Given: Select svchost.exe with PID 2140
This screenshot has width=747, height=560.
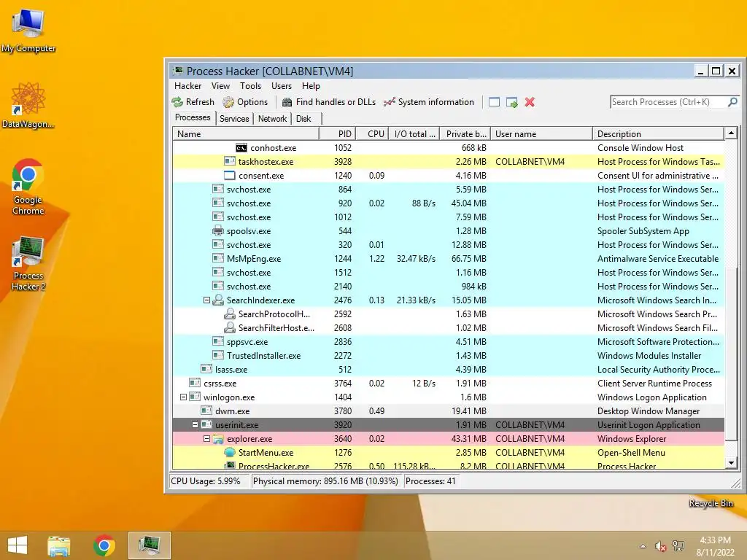Looking at the screenshot, I should 449,286.
